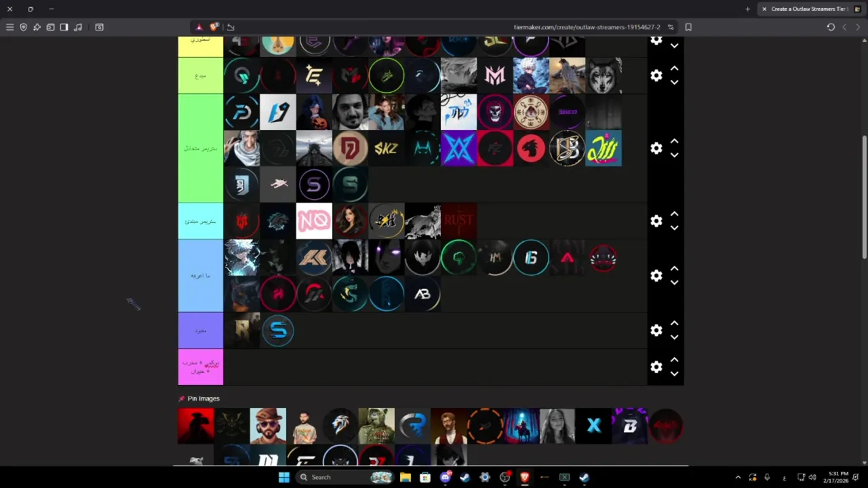Open settings gear for lime-green tier row
Viewport: 868px width, 488px height.
pos(656,75)
